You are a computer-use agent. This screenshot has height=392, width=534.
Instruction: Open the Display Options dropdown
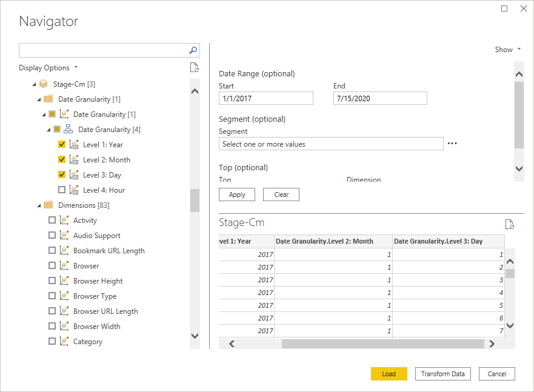tap(48, 67)
